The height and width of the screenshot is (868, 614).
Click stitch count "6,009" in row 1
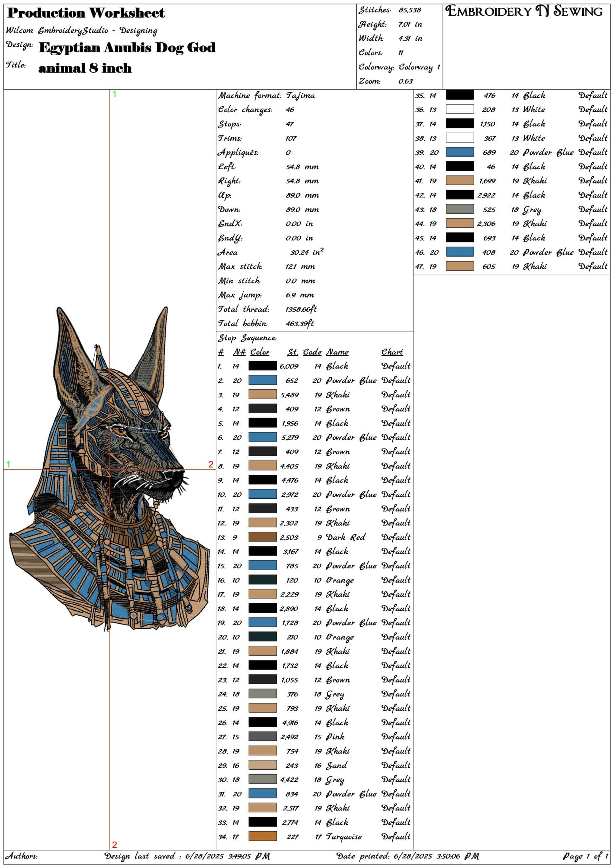click(x=289, y=366)
